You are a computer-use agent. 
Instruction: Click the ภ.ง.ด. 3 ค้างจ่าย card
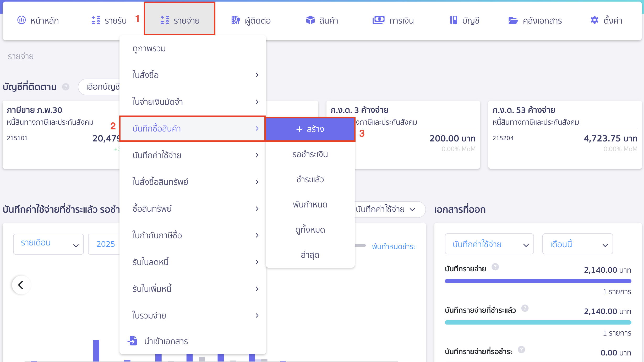[403, 134]
